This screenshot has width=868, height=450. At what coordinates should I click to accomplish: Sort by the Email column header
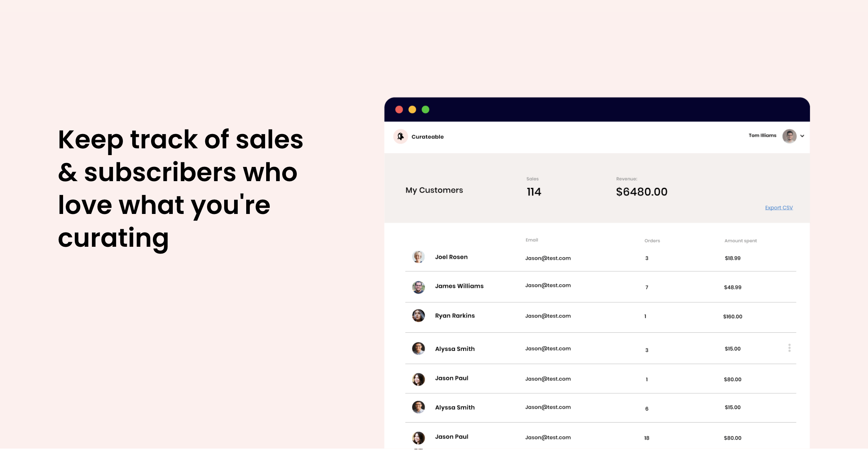pyautogui.click(x=532, y=240)
